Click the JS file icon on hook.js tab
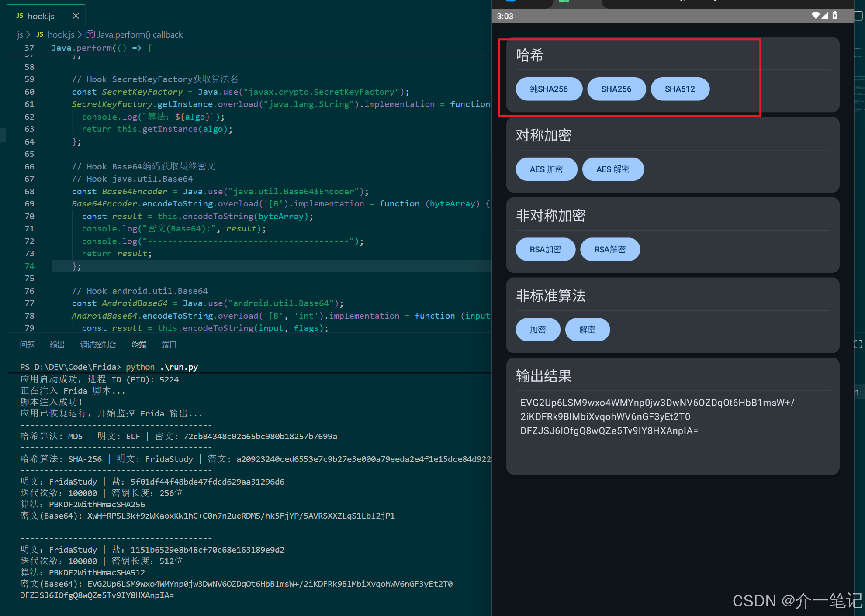865x616 pixels. (x=20, y=16)
